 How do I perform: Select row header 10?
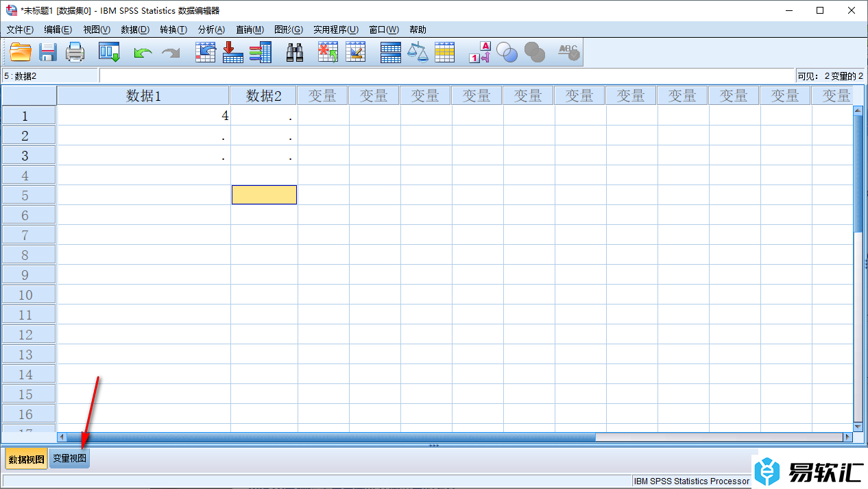coord(29,294)
